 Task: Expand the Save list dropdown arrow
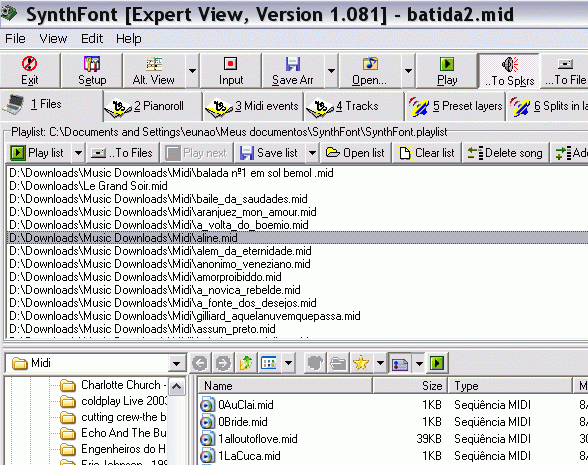(x=312, y=153)
